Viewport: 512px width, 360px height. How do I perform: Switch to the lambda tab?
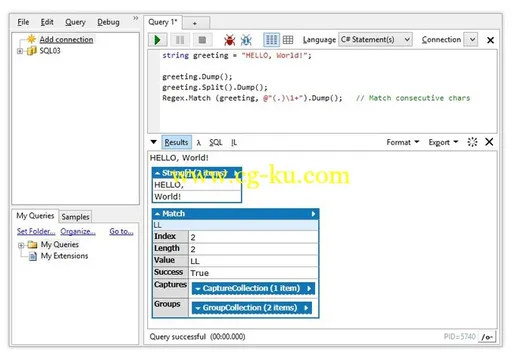click(199, 143)
